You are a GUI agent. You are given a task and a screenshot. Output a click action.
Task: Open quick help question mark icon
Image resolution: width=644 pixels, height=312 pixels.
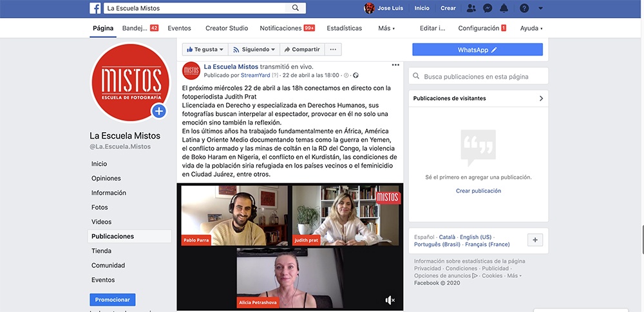[524, 8]
